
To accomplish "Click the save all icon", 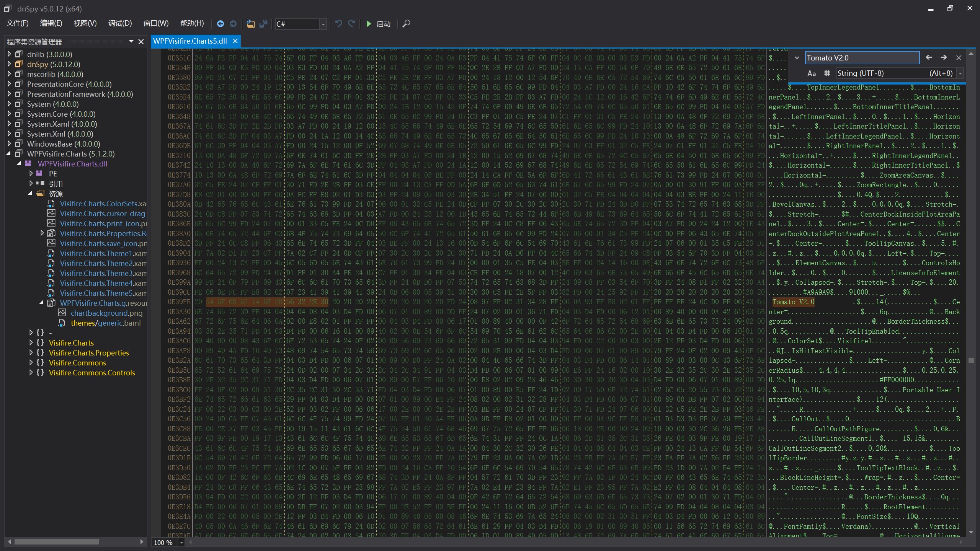I will (263, 24).
